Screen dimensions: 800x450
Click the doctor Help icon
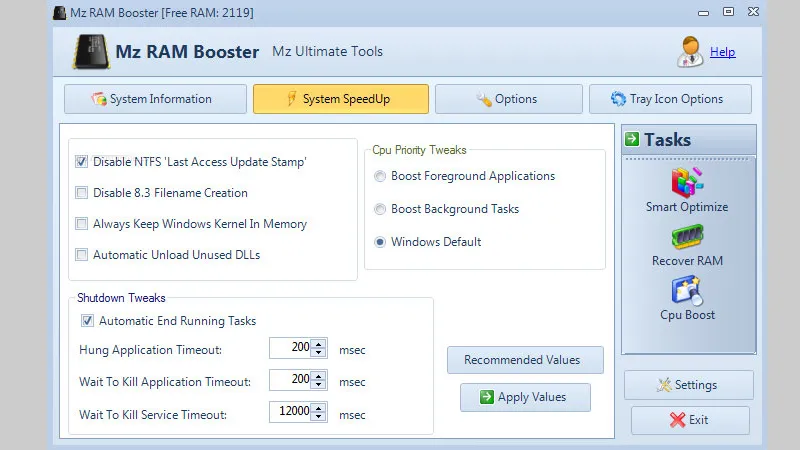coord(691,52)
